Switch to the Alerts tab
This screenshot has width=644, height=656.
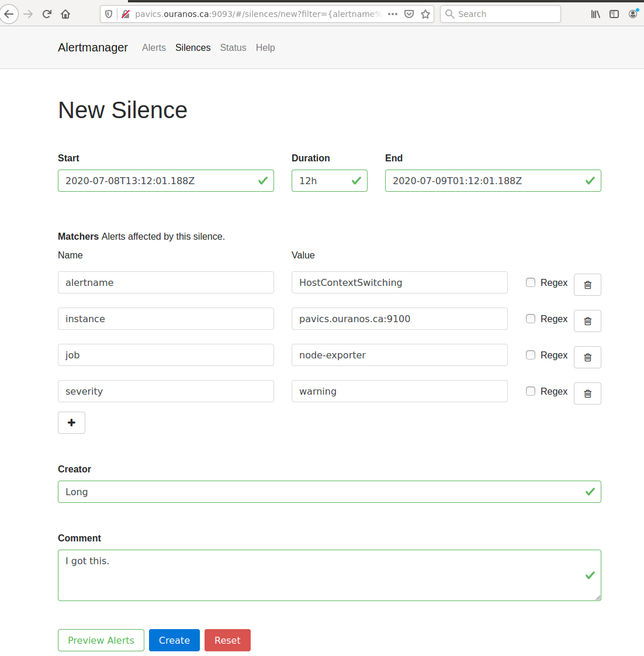[154, 47]
